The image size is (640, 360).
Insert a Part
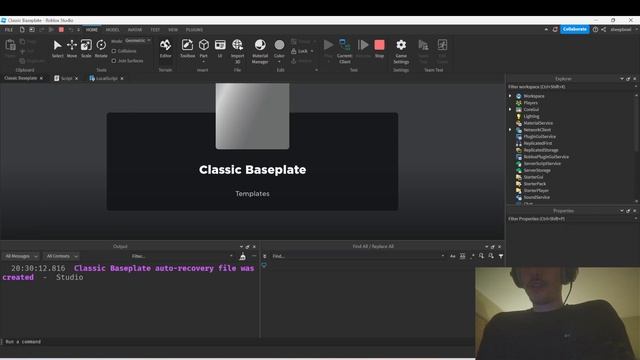click(x=204, y=47)
